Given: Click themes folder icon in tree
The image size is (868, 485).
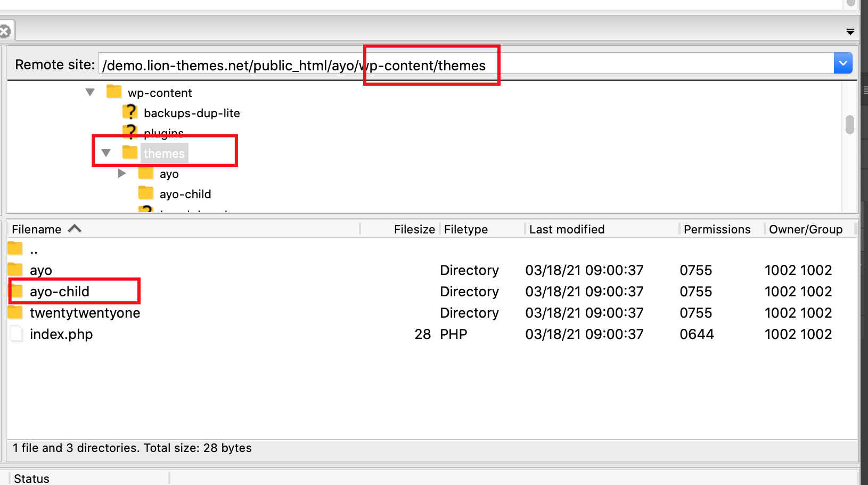Looking at the screenshot, I should 130,152.
